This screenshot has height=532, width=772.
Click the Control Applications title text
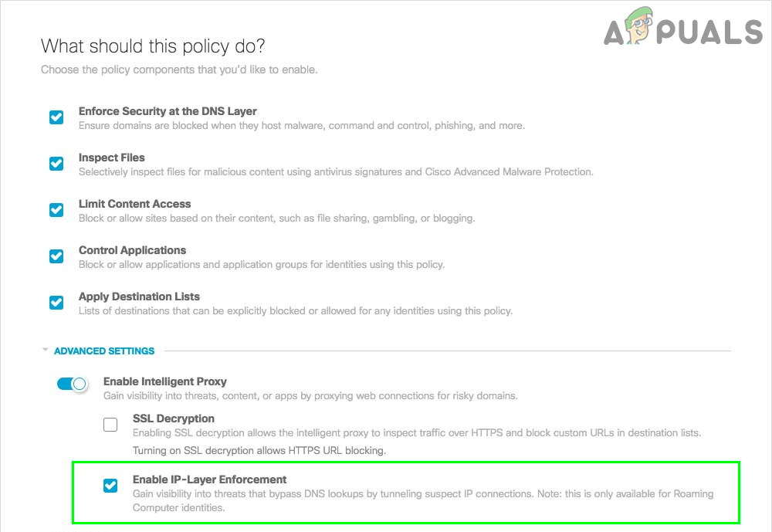133,250
